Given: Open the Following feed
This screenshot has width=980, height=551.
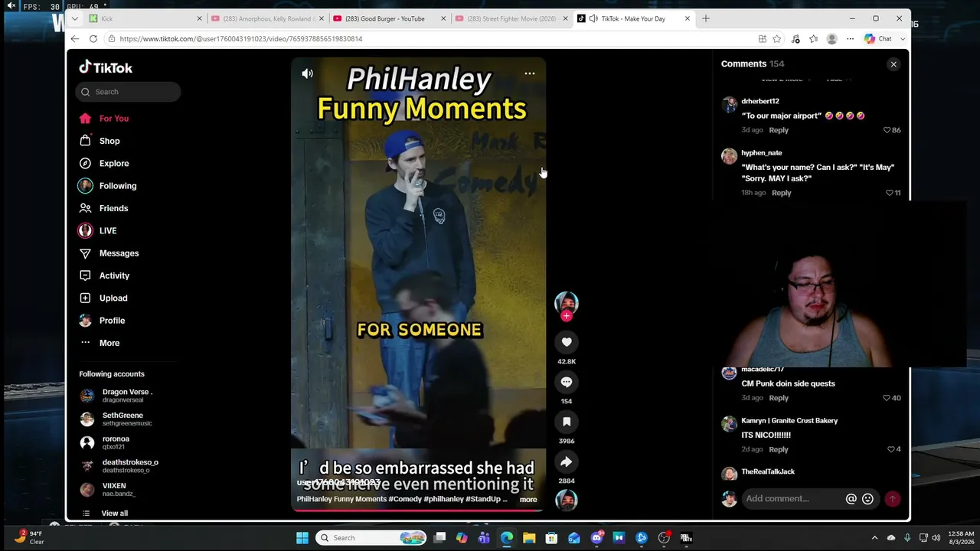Looking at the screenshot, I should pyautogui.click(x=118, y=186).
